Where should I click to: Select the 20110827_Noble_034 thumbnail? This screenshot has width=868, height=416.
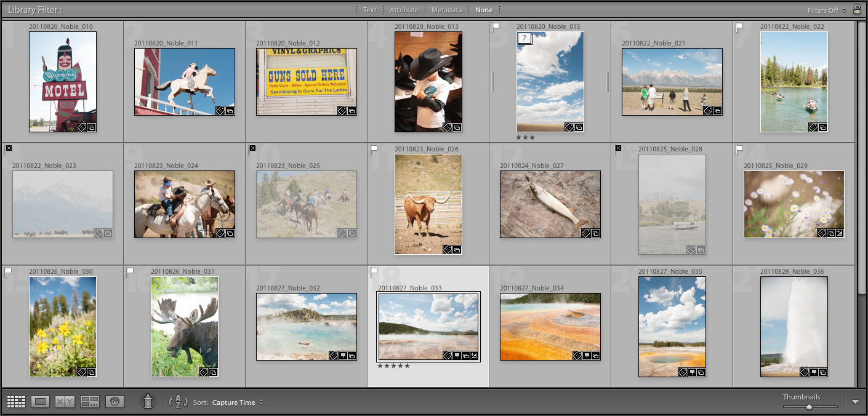coord(550,326)
